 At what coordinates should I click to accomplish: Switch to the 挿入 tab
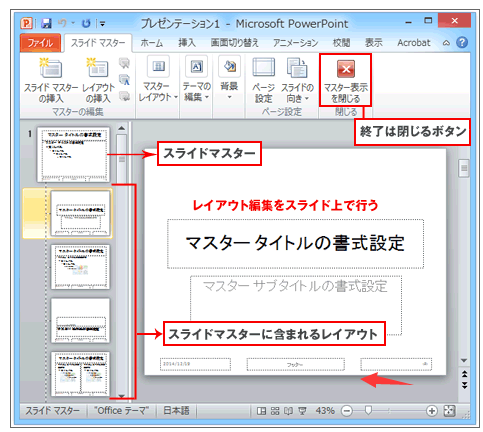pyautogui.click(x=187, y=43)
